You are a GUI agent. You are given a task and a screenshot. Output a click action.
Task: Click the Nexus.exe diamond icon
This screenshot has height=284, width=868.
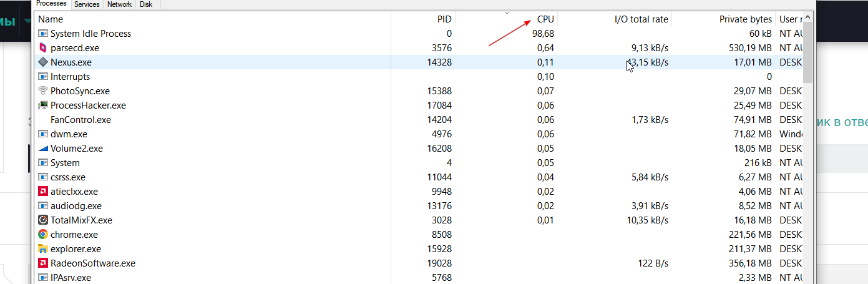43,62
